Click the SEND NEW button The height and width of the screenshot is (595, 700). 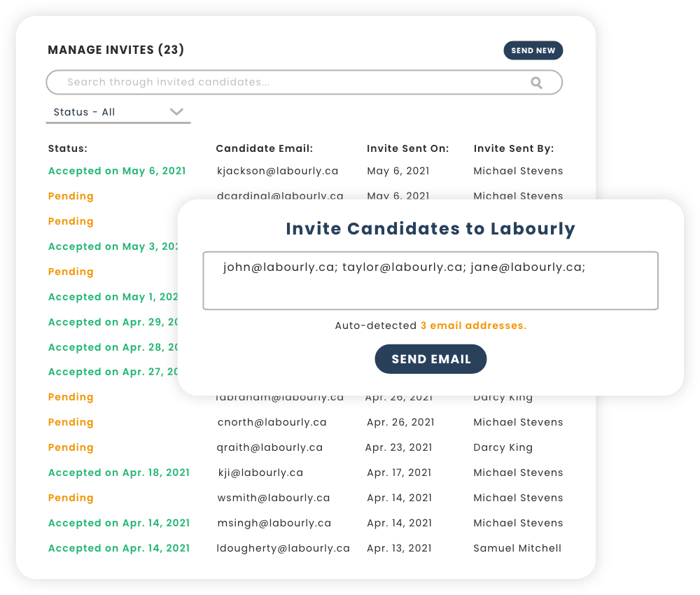pyautogui.click(x=533, y=50)
